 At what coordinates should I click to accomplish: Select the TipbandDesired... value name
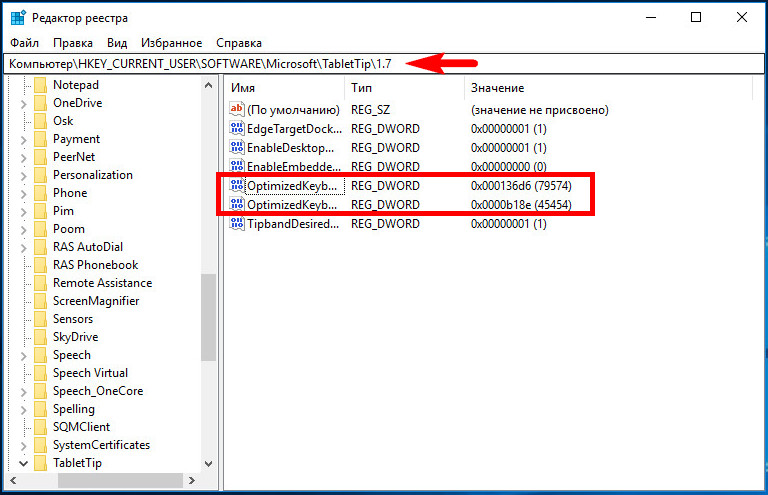tap(293, 224)
